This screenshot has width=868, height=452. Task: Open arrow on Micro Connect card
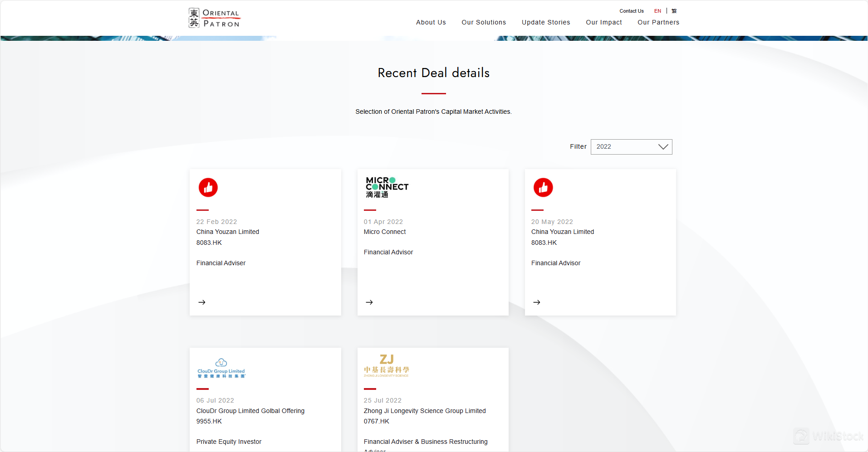(x=369, y=302)
